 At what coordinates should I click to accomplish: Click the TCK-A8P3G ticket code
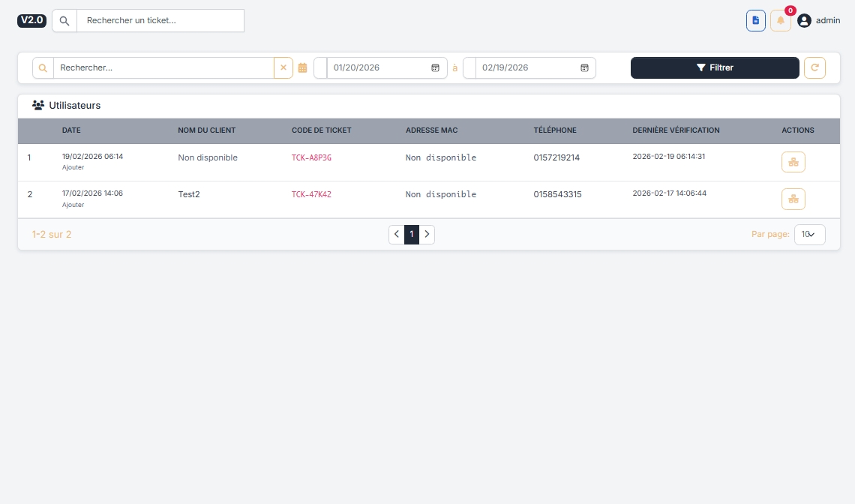click(x=311, y=157)
